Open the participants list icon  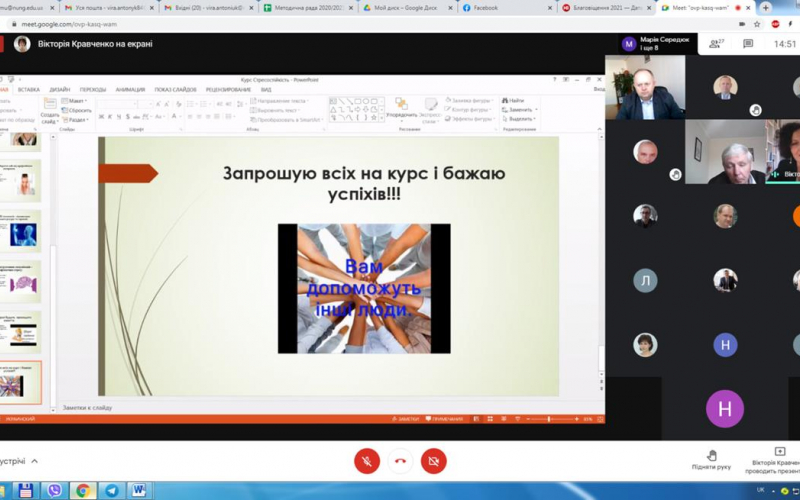(x=716, y=44)
